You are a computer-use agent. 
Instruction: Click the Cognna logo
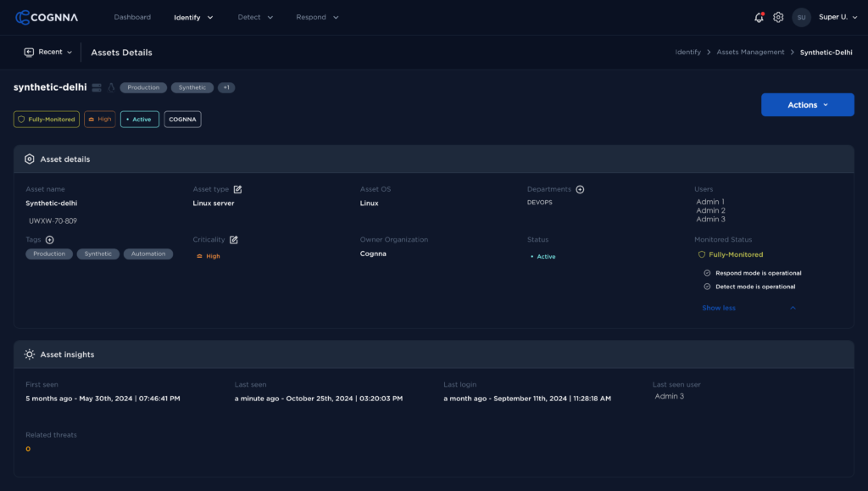pos(47,17)
